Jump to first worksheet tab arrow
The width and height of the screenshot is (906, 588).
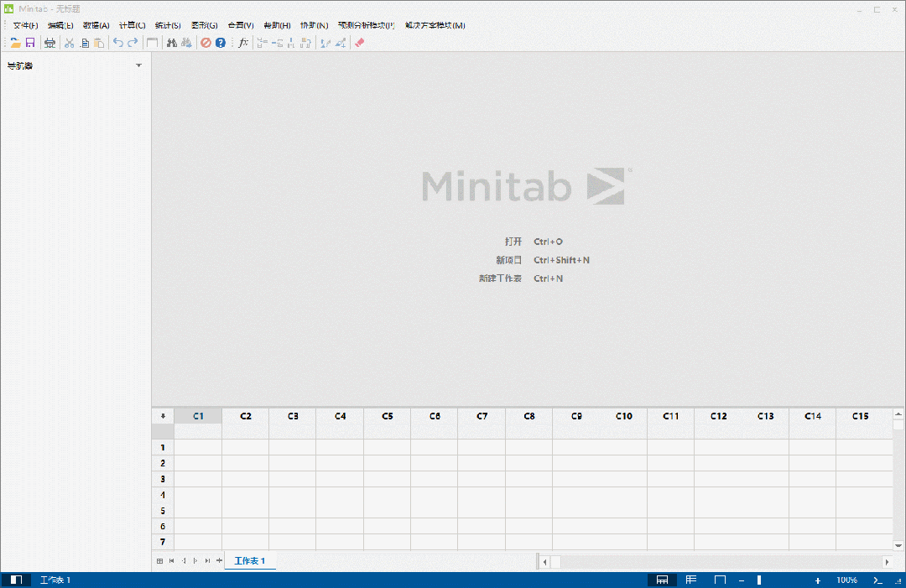tap(172, 561)
